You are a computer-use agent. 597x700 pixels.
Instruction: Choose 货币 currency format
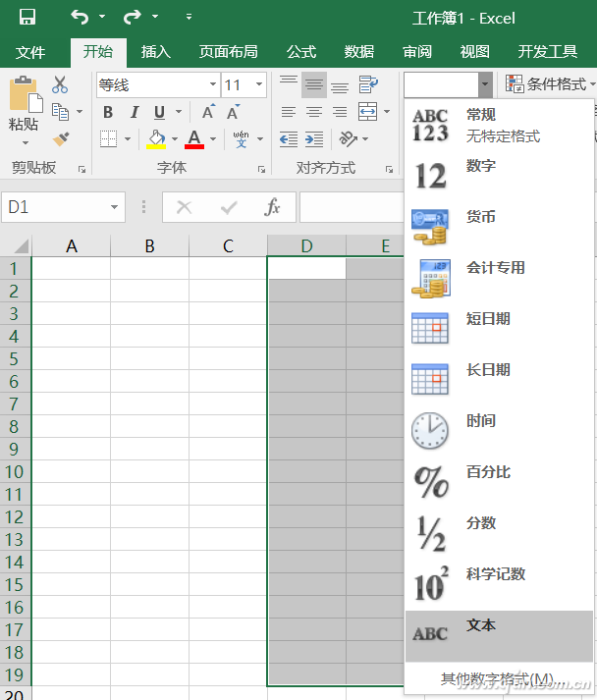[499, 227]
